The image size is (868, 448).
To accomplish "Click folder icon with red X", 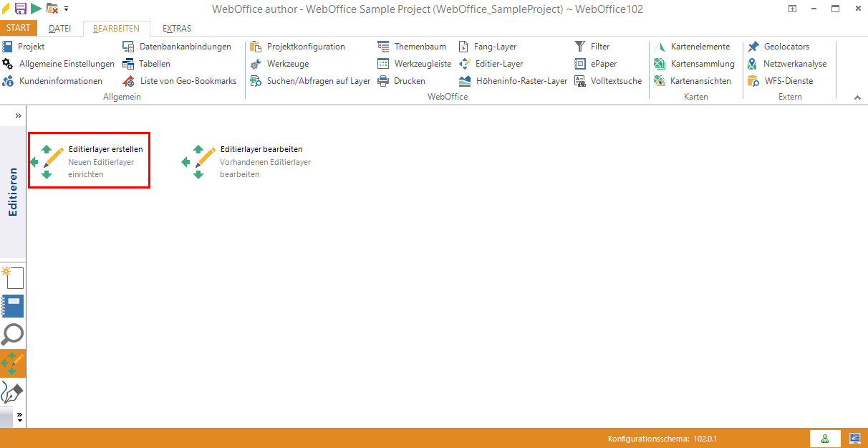I will (x=52, y=9).
